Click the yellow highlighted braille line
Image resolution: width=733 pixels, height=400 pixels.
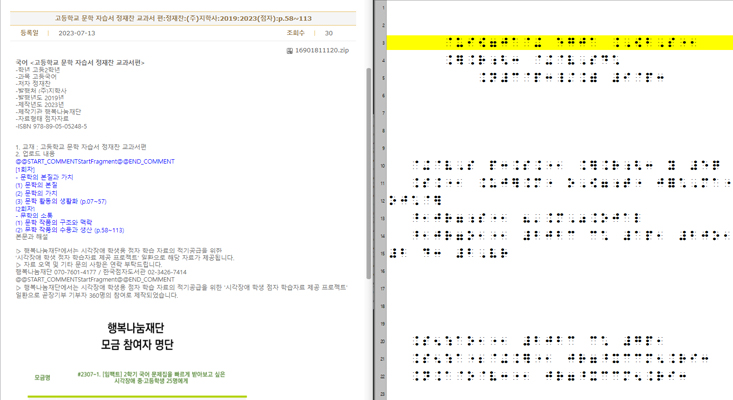(560, 43)
